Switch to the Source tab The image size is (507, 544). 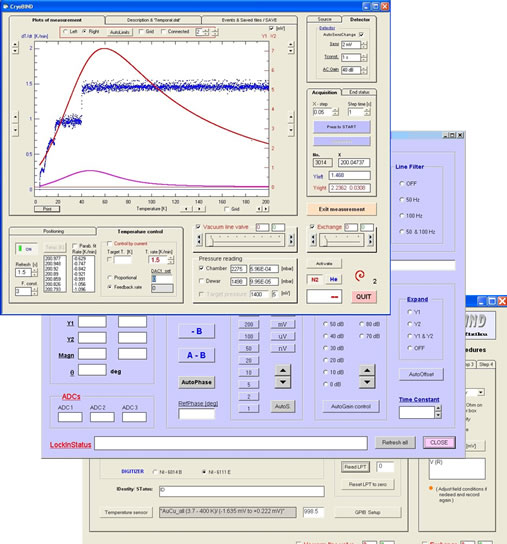(324, 19)
